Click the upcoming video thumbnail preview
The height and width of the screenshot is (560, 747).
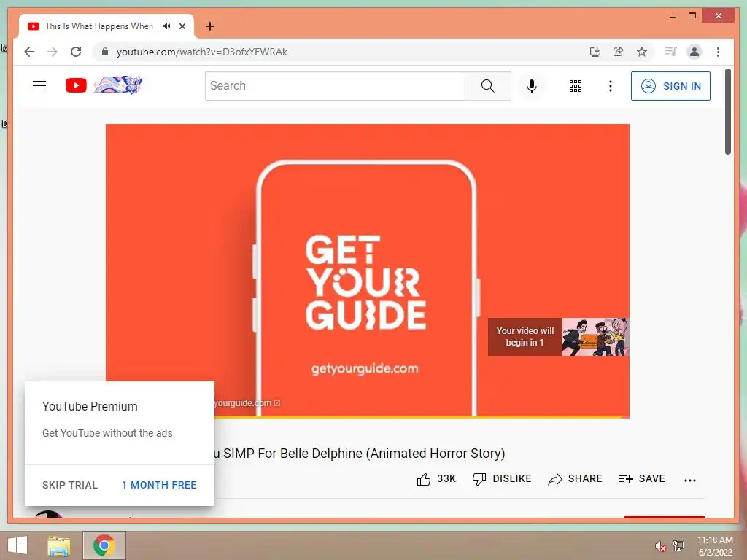click(x=595, y=337)
